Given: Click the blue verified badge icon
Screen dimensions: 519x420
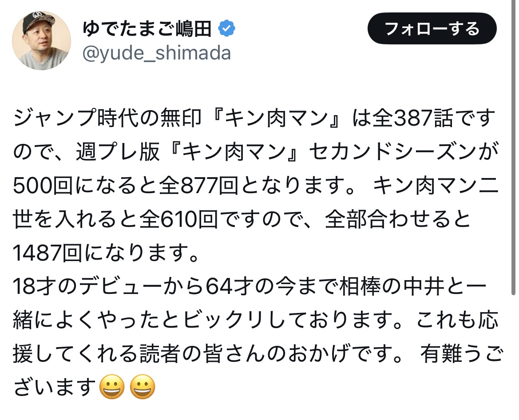Looking at the screenshot, I should click(227, 28).
